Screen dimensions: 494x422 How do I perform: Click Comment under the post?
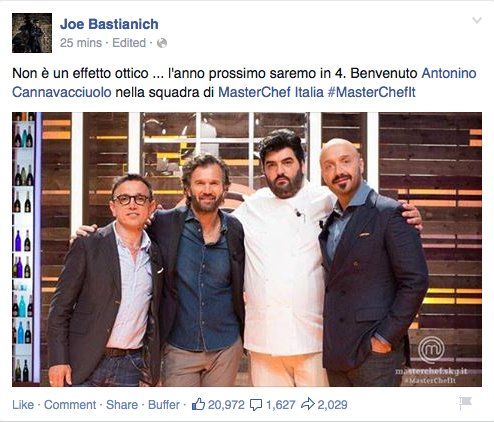click(x=70, y=405)
